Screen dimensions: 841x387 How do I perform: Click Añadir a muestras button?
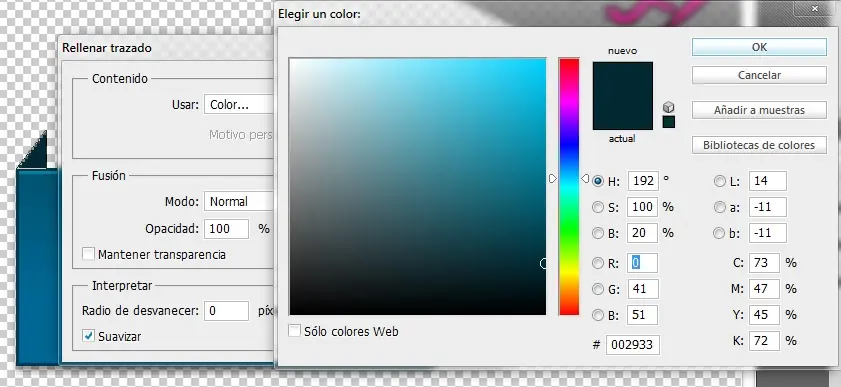click(x=759, y=110)
